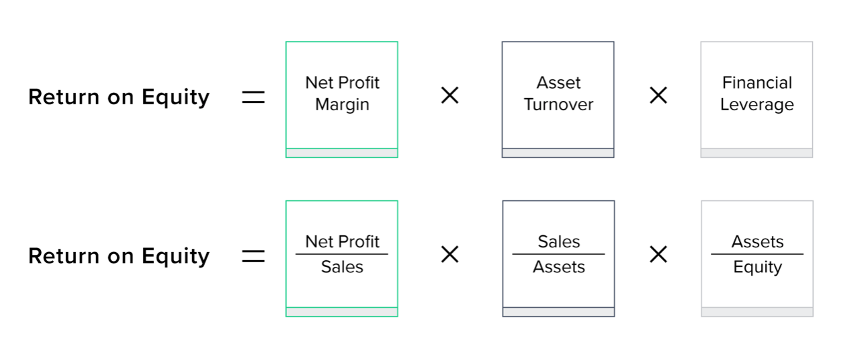The image size is (868, 355).
Task: Click the Equity denominator text
Action: pos(757,267)
